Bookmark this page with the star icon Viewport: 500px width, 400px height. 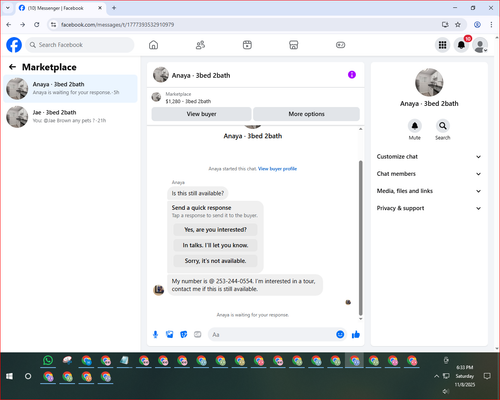click(x=458, y=25)
